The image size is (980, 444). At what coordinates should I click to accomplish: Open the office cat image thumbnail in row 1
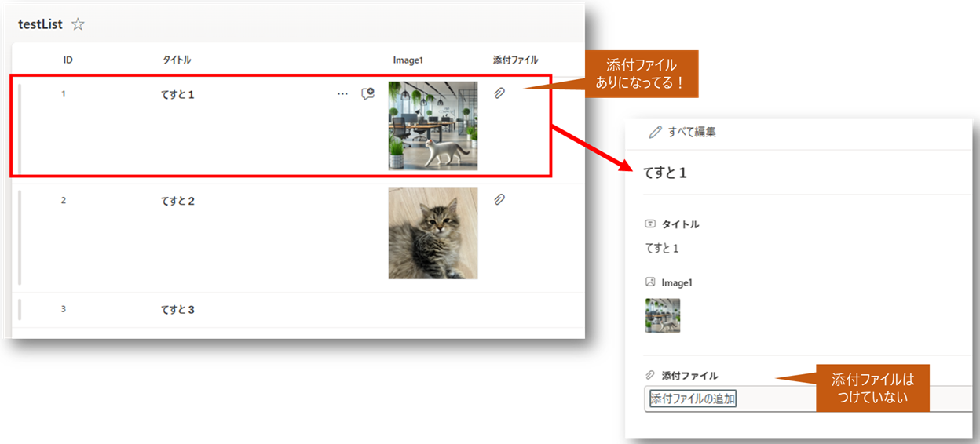click(x=433, y=126)
